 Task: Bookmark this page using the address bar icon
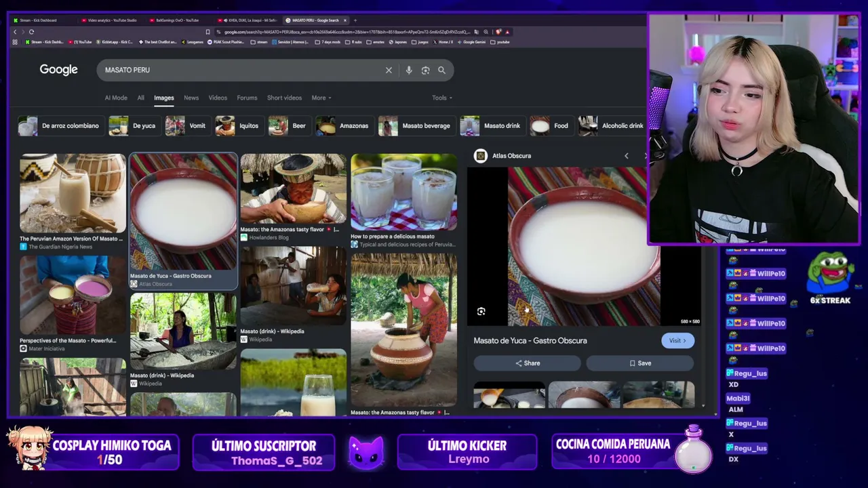pyautogui.click(x=208, y=32)
